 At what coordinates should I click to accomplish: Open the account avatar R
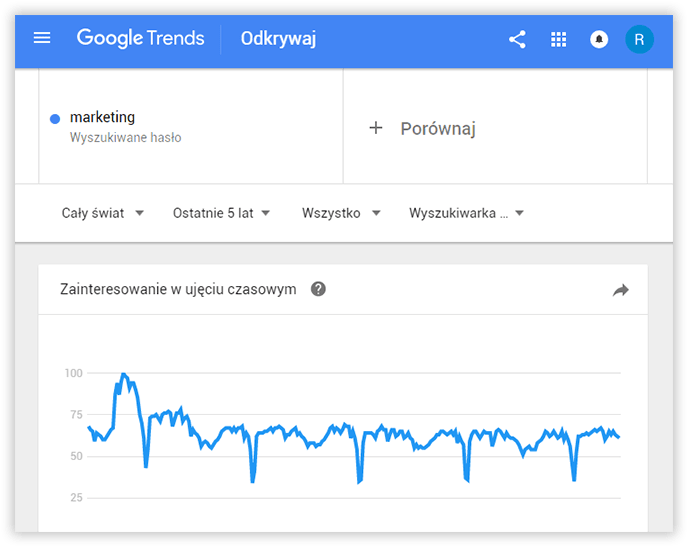[x=639, y=40]
